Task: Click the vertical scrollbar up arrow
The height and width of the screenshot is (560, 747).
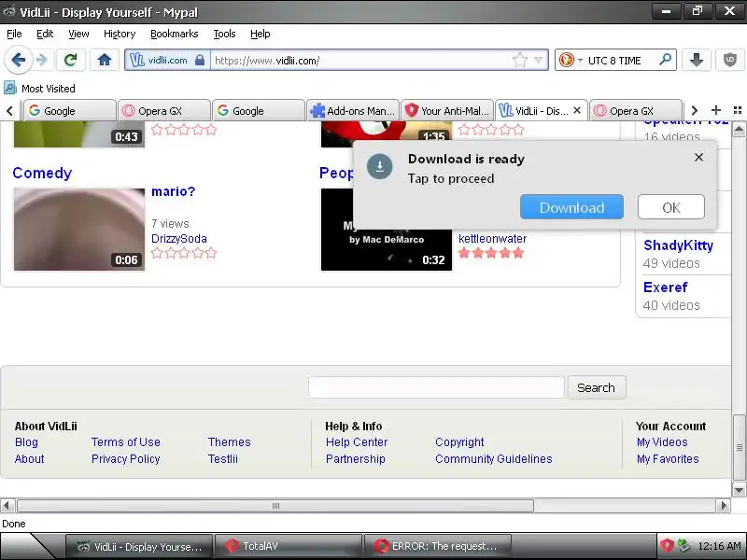Action: point(739,129)
